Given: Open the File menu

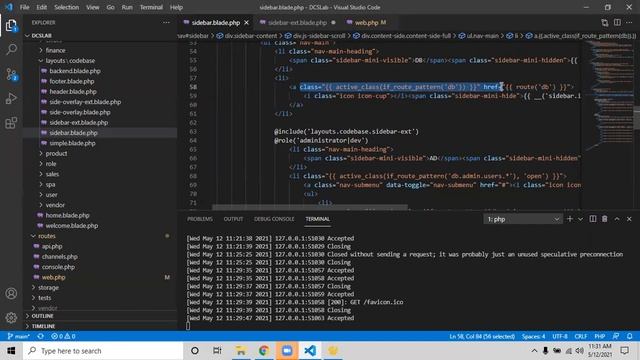Looking at the screenshot, I should 24,7.
